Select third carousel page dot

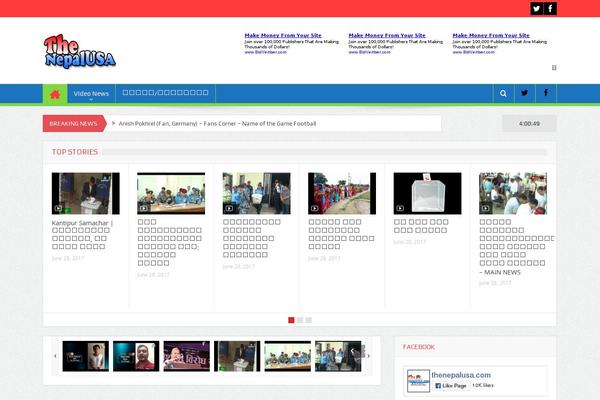pos(308,320)
